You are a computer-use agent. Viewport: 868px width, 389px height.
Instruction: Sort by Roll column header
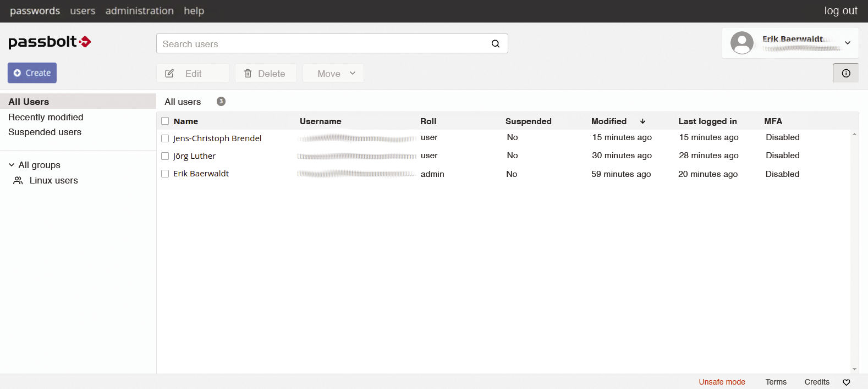(428, 121)
